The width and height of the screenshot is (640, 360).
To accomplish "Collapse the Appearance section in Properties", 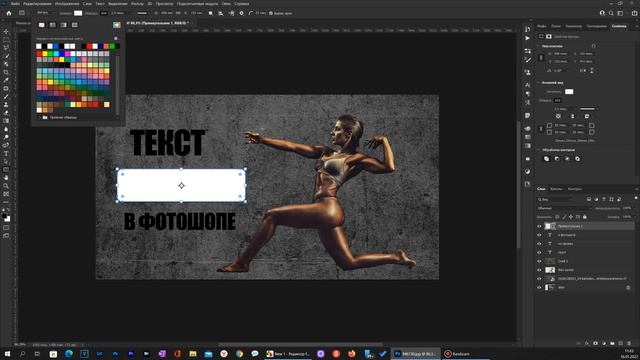I will point(539,82).
